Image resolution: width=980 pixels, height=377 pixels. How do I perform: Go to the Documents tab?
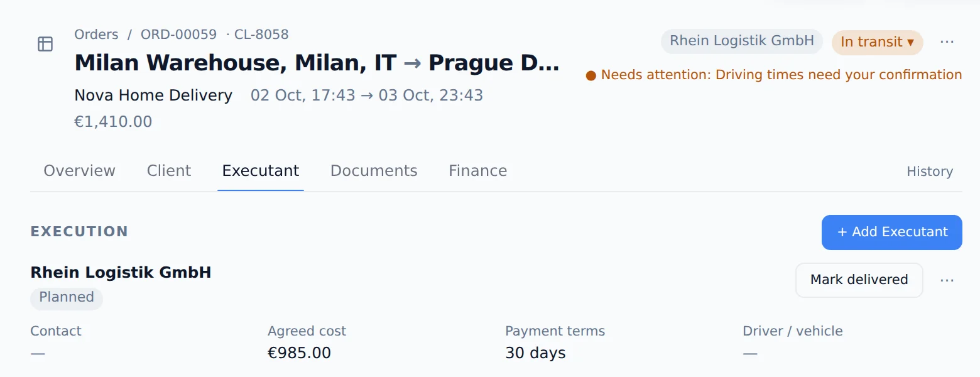(374, 171)
